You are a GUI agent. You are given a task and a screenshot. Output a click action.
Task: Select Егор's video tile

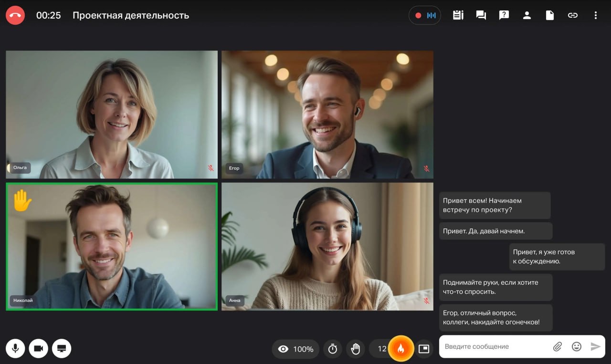pos(327,114)
